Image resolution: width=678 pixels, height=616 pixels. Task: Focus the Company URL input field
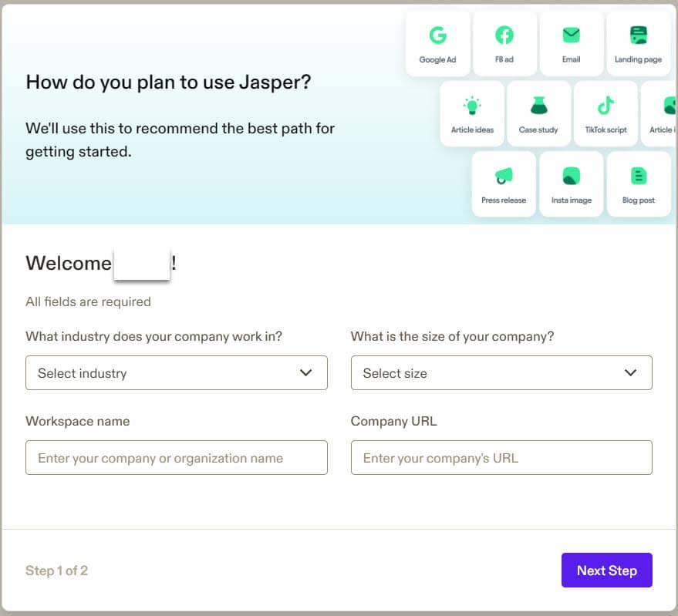(x=501, y=457)
